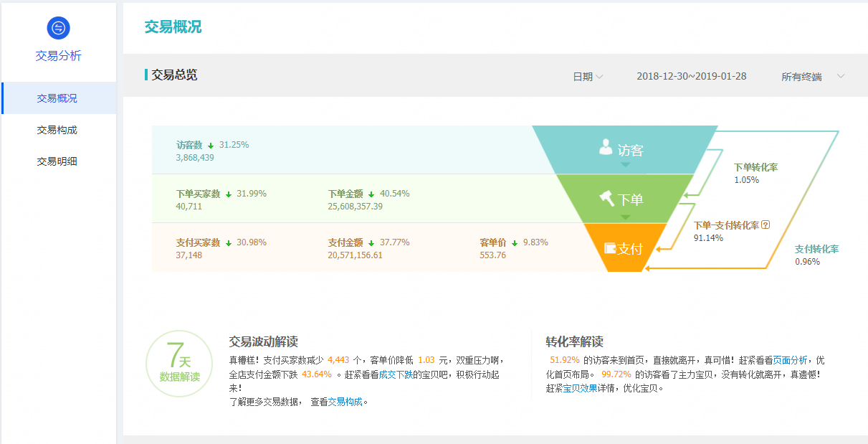Click the 交易总览 section title

[174, 75]
